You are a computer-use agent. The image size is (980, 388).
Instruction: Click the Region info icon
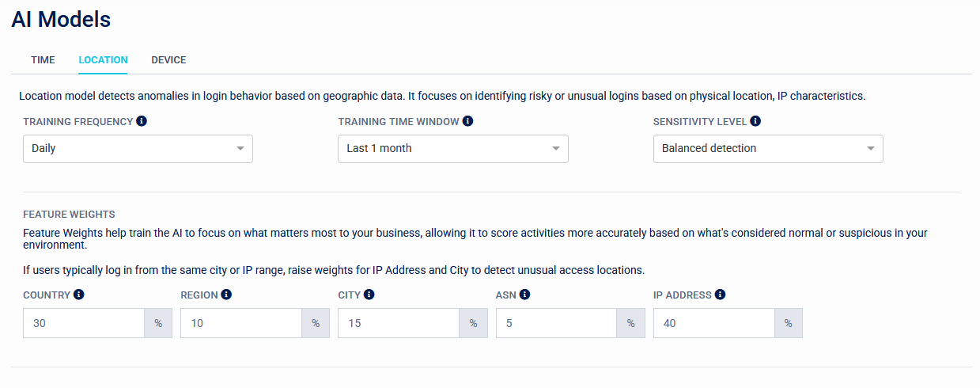click(226, 295)
